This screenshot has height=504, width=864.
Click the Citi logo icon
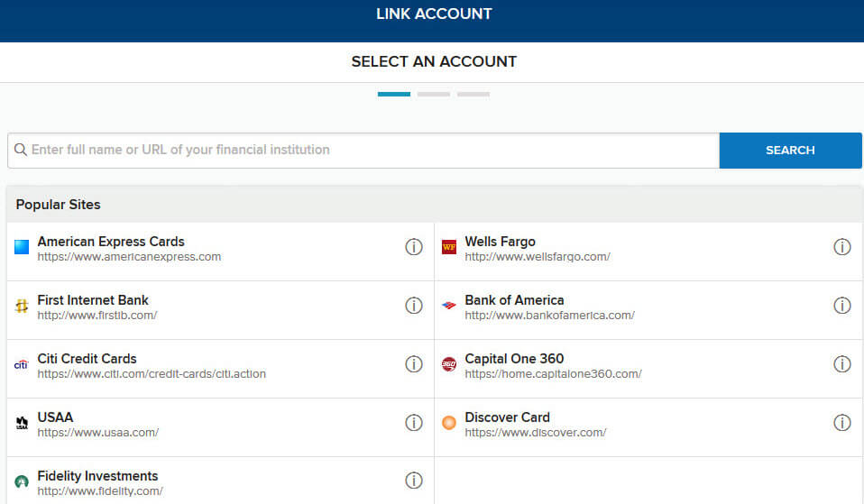point(21,364)
